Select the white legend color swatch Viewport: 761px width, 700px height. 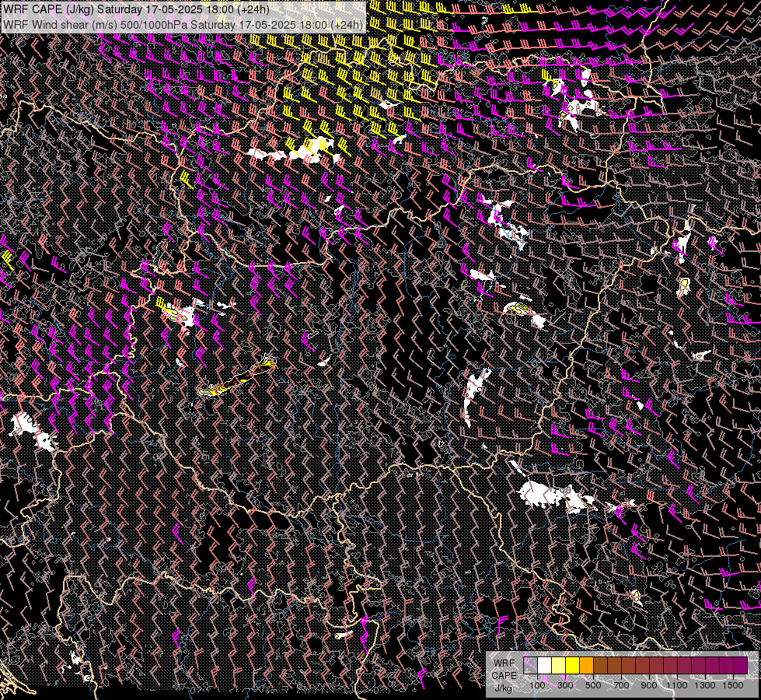coord(545,665)
